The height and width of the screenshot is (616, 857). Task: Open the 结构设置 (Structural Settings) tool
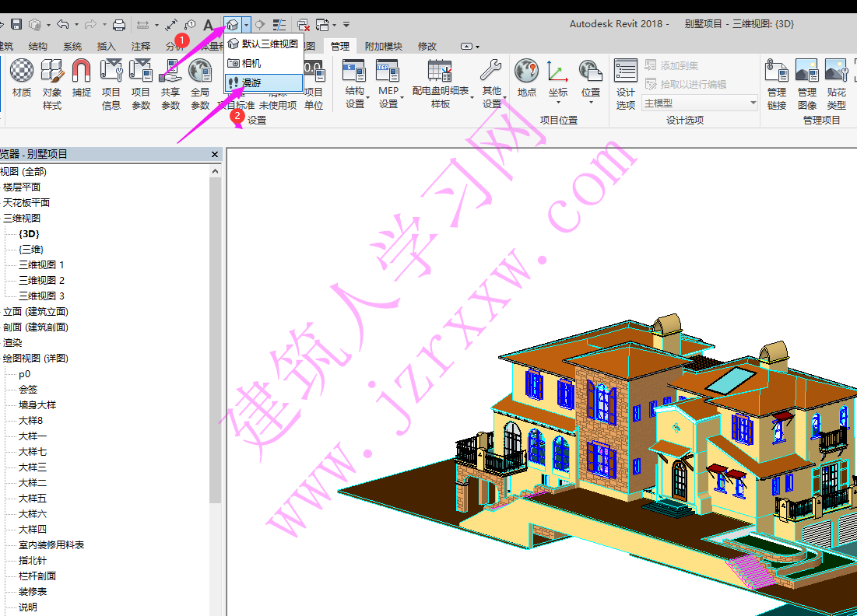tap(355, 85)
